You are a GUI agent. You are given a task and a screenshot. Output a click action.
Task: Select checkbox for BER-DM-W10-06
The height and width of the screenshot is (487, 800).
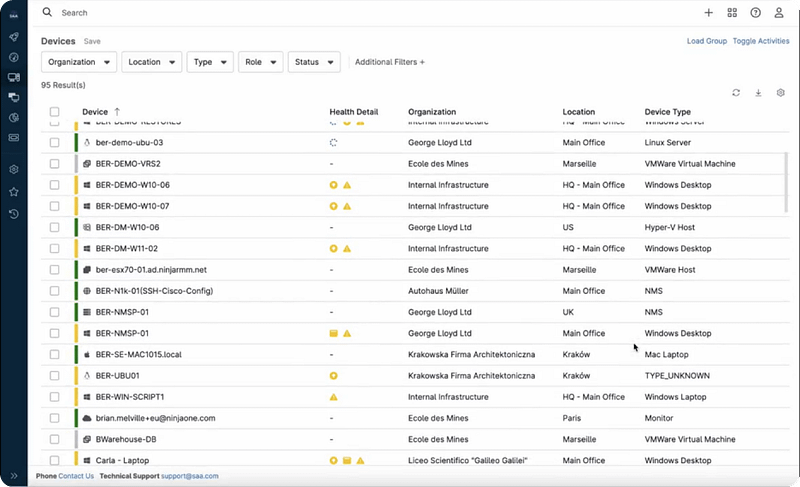tap(55, 227)
